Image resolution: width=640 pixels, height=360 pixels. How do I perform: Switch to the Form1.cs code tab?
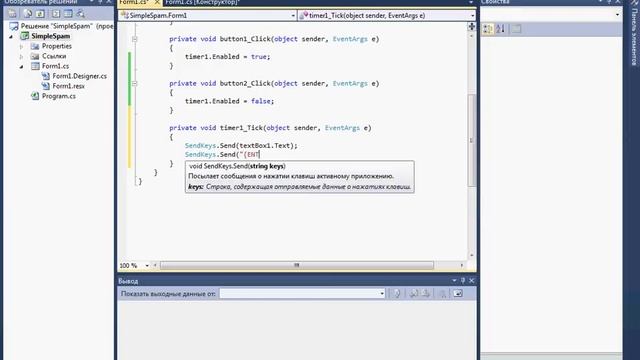[134, 2]
